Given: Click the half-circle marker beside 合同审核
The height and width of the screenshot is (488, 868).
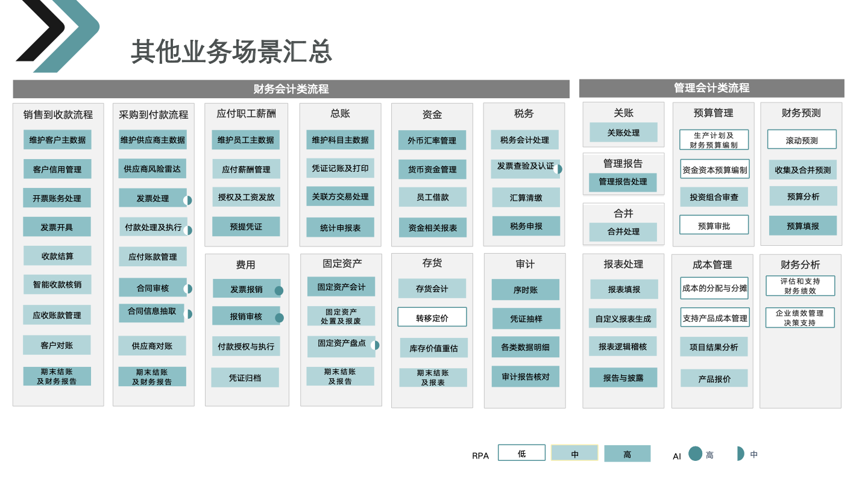Looking at the screenshot, I should pyautogui.click(x=189, y=289).
